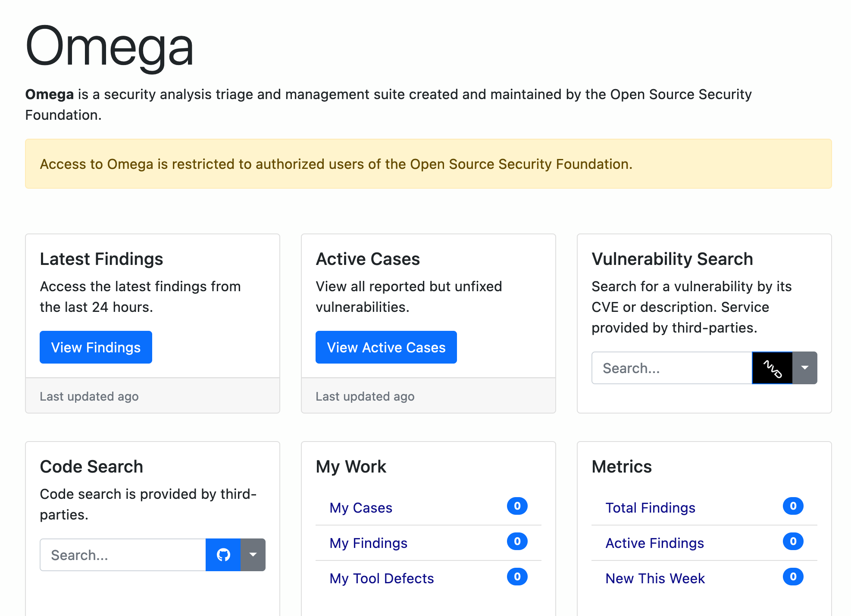Click the View Findings button
This screenshot has height=616, width=851.
(x=96, y=347)
